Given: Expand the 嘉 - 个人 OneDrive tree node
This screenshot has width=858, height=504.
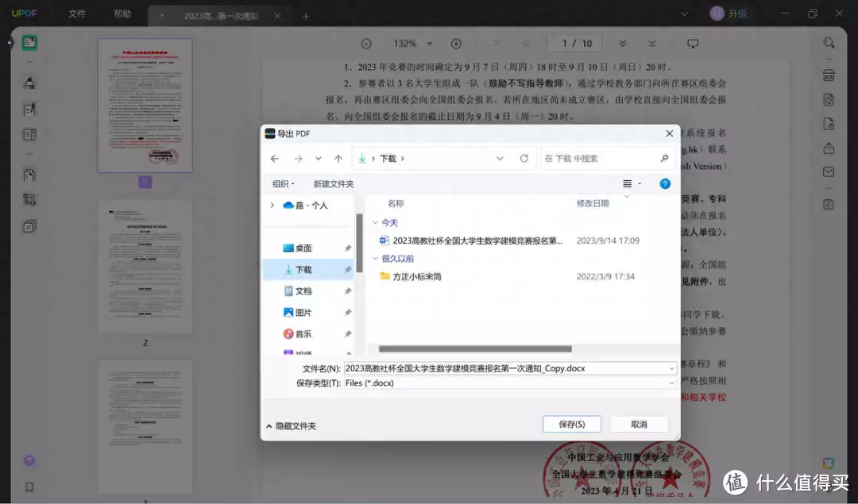Looking at the screenshot, I should pos(272,206).
